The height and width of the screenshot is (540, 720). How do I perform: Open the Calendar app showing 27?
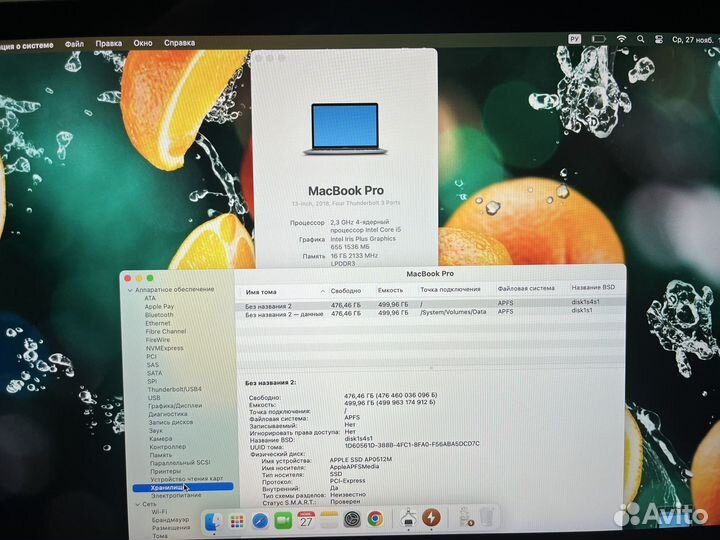coord(306,520)
